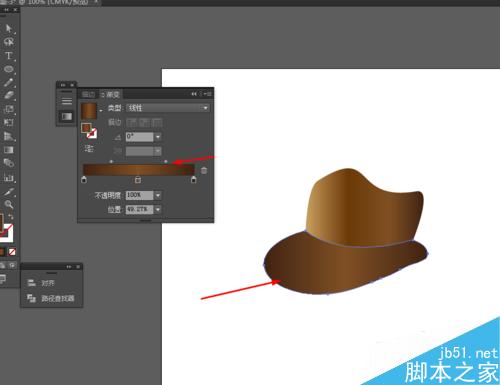Image resolution: width=500 pixels, height=385 pixels.
Task: Collapse the Gradient panel with double arrows
Action: pyautogui.click(x=194, y=94)
